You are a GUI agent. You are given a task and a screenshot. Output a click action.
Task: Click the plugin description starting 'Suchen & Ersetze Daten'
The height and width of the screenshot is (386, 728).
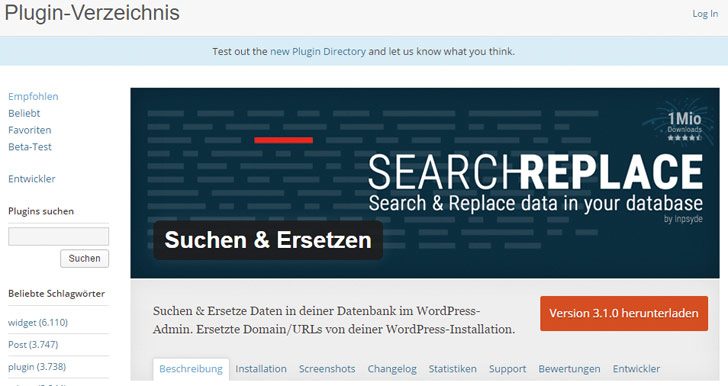pyautogui.click(x=334, y=320)
